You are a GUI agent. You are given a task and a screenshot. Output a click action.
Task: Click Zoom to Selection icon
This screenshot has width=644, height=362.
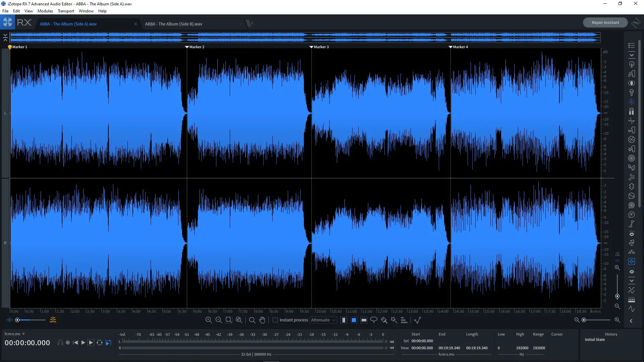point(229,320)
